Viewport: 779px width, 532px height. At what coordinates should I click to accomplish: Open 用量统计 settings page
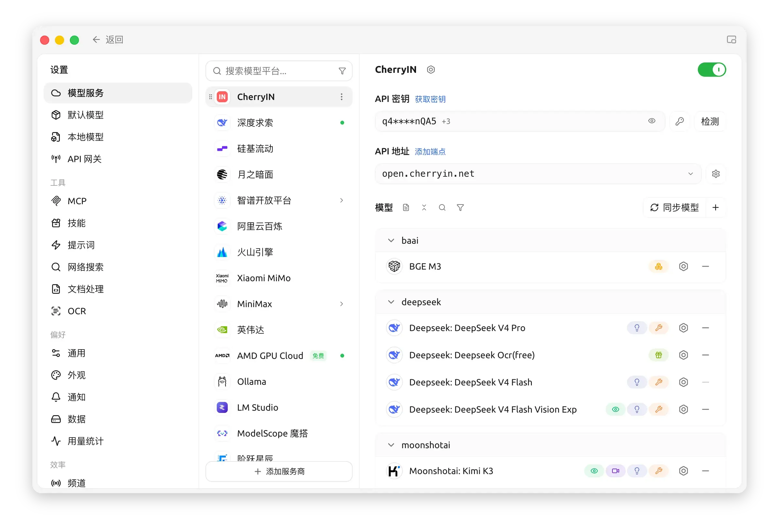(x=118, y=441)
